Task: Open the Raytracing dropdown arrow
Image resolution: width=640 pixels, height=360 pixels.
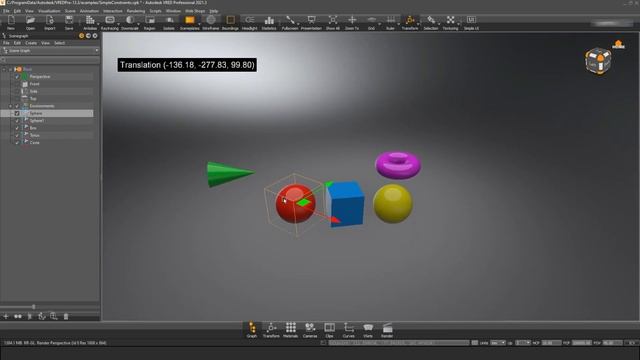Action: tap(119, 24)
